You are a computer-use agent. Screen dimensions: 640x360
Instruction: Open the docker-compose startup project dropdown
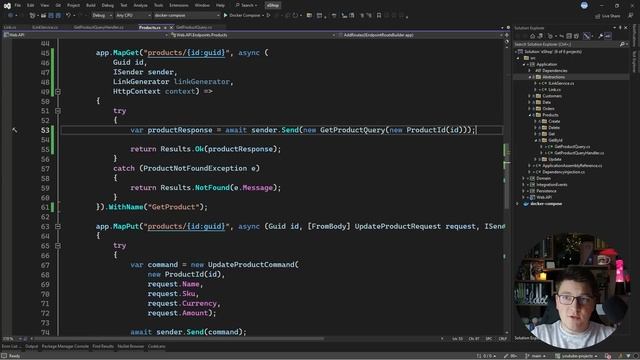point(187,16)
